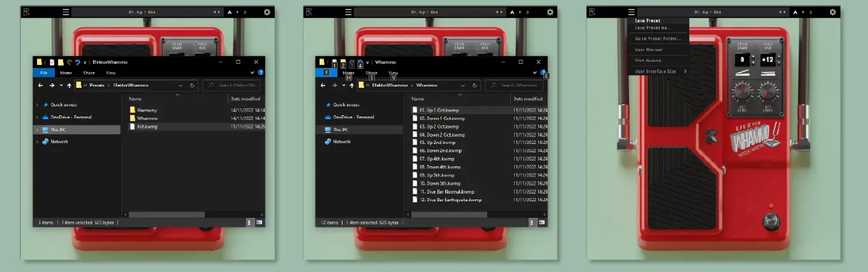Viewport: 868px width, 272px height.
Task: Open View tab in EfektorWhammo explorer
Action: click(110, 73)
